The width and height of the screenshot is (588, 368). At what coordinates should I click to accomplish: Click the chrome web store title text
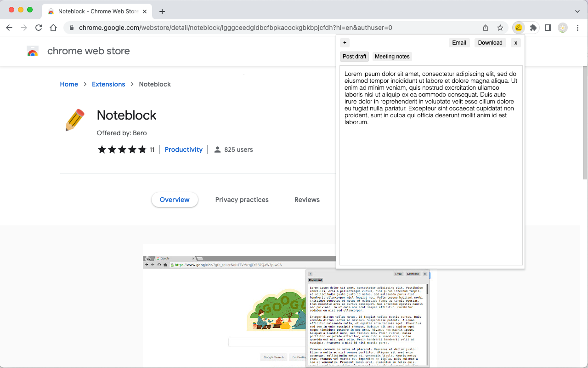coord(89,51)
